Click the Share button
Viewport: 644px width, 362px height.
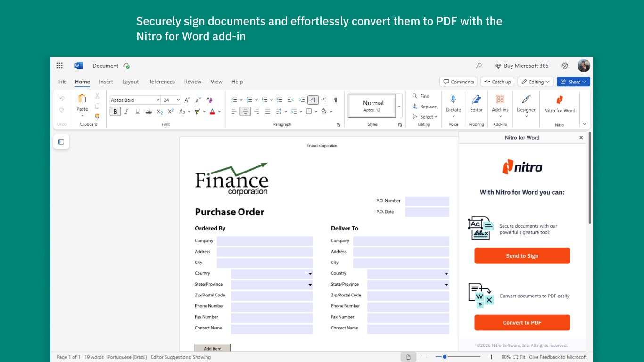(x=573, y=82)
